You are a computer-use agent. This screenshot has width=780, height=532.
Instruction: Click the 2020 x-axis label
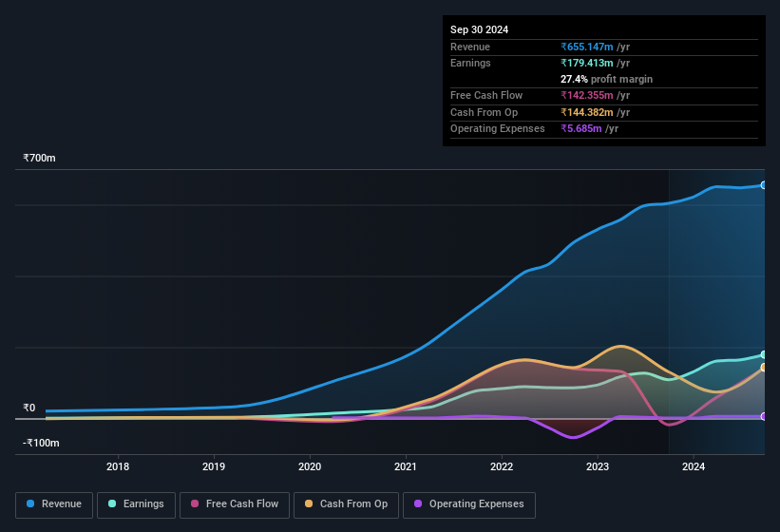click(310, 466)
